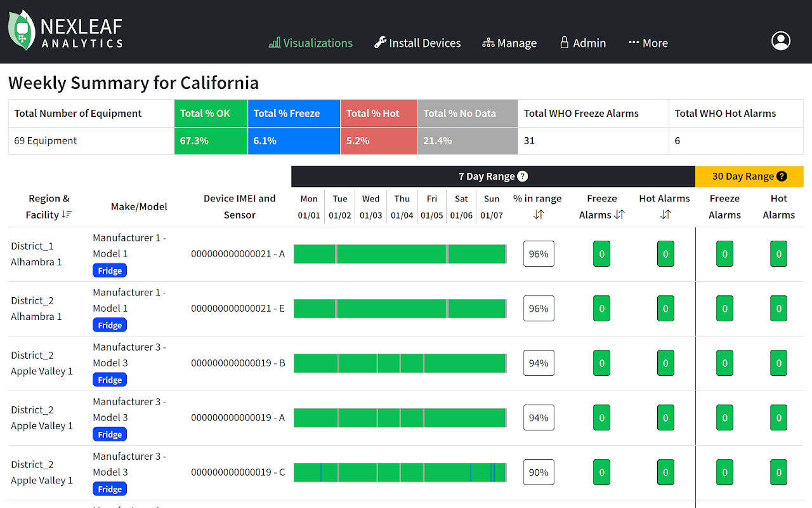This screenshot has width=812, height=508.
Task: Sort by 7-day Hot Alarms arrows
Action: pyautogui.click(x=665, y=215)
